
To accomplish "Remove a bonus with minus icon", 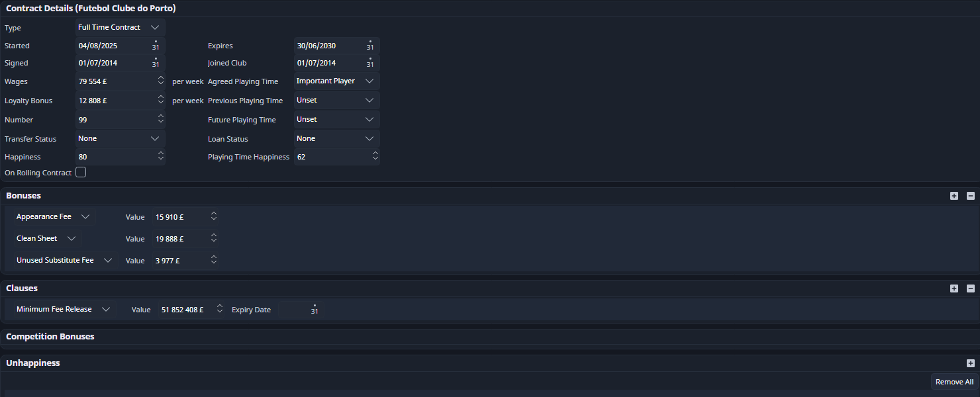I will pos(971,196).
